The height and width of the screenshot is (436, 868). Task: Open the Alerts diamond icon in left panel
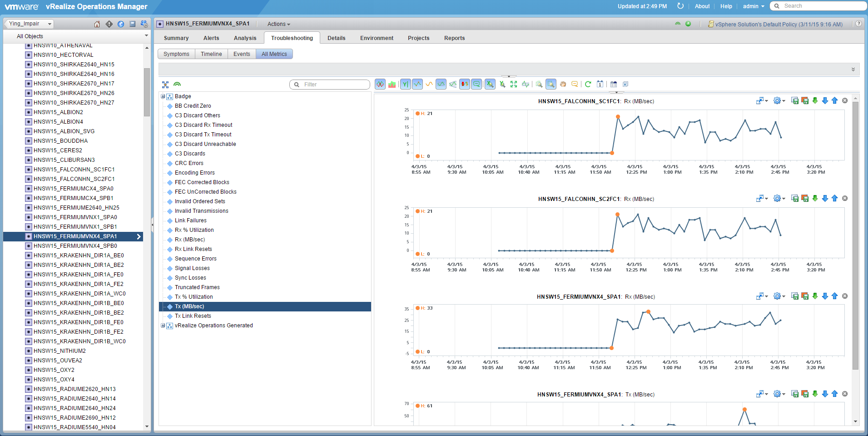[109, 24]
